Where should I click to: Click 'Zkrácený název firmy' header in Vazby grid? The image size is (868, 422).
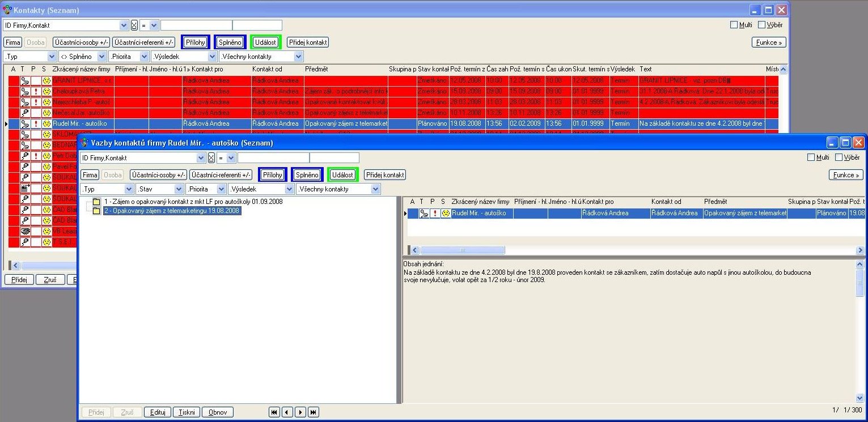(x=480, y=202)
